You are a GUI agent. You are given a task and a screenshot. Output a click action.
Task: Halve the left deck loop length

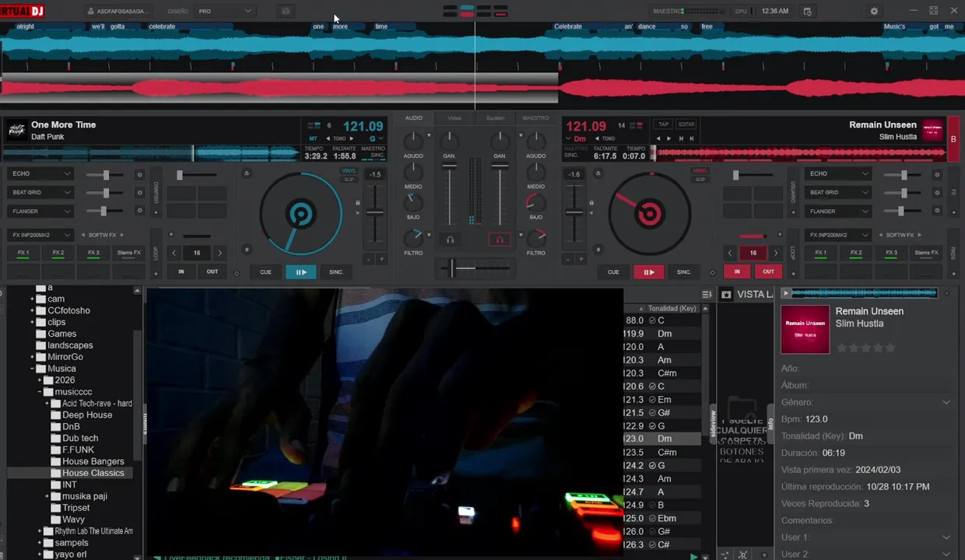pyautogui.click(x=174, y=253)
